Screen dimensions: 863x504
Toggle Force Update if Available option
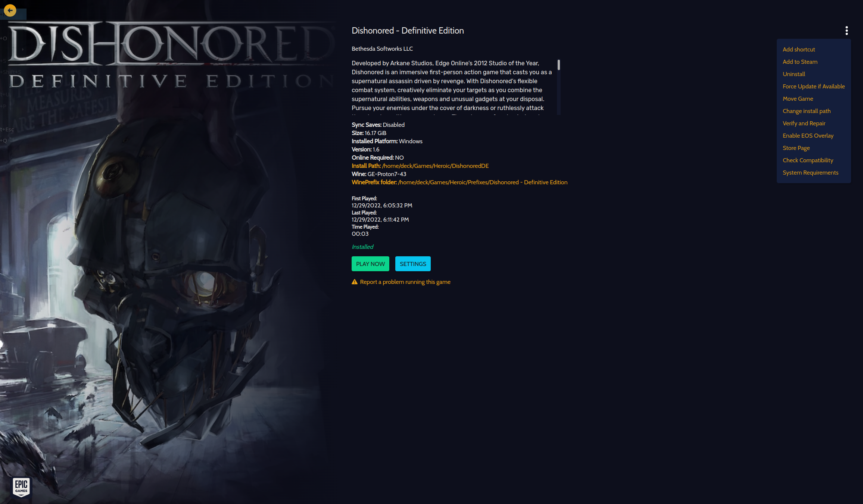coord(813,86)
